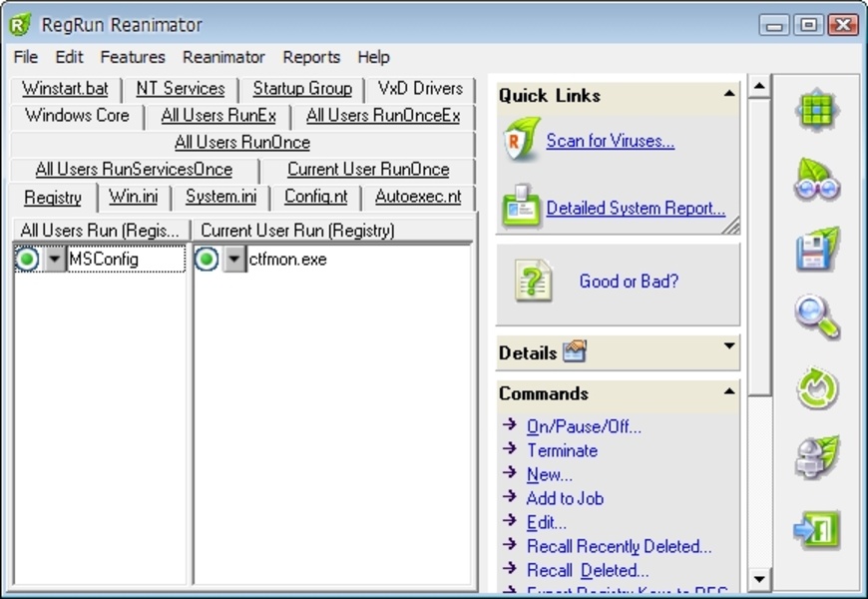
Task: Click the green circular arrows refresh icon
Action: point(817,388)
